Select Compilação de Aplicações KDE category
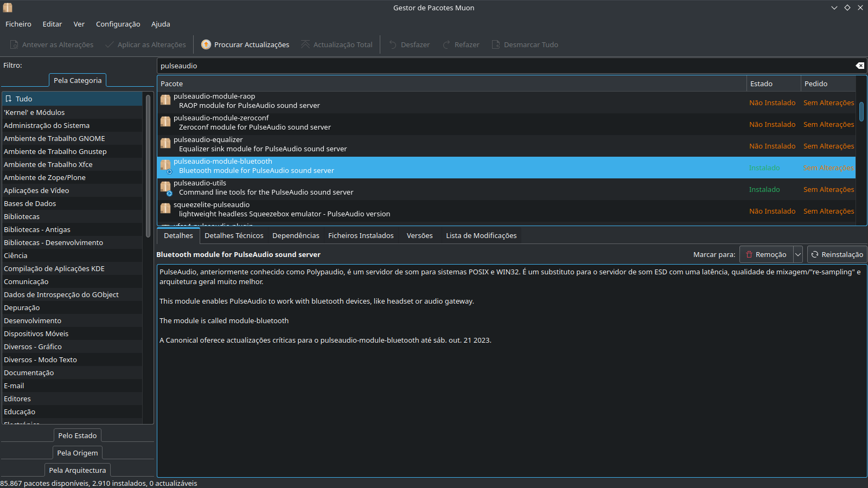 (72, 268)
